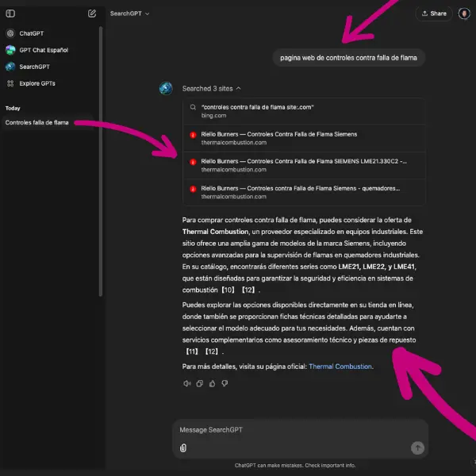Give the response a thumbs up
The width and height of the screenshot is (476, 476).
coord(212,383)
